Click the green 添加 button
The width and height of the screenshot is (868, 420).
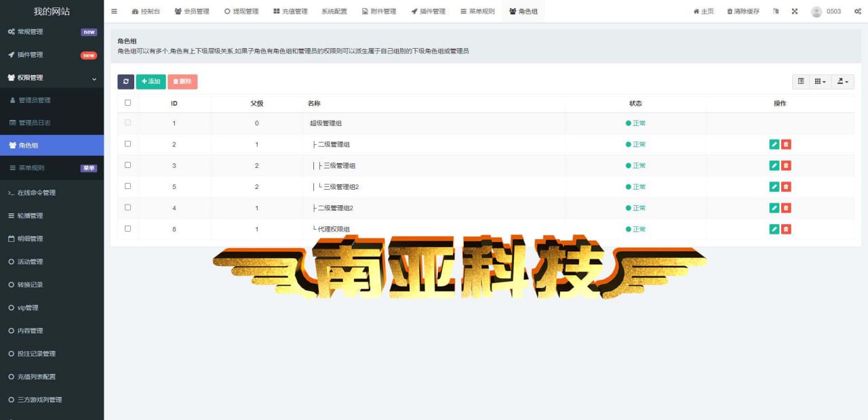[151, 81]
